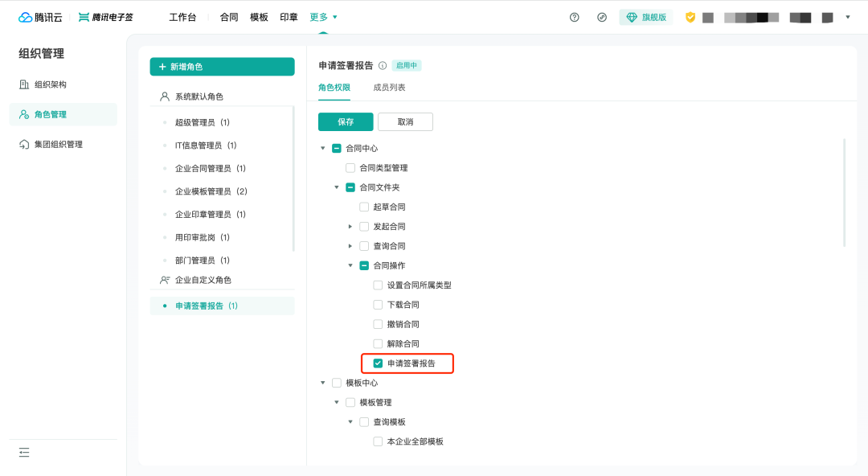The image size is (868, 476).
Task: Click the Tencent Cloud logo
Action: pyautogui.click(x=40, y=17)
